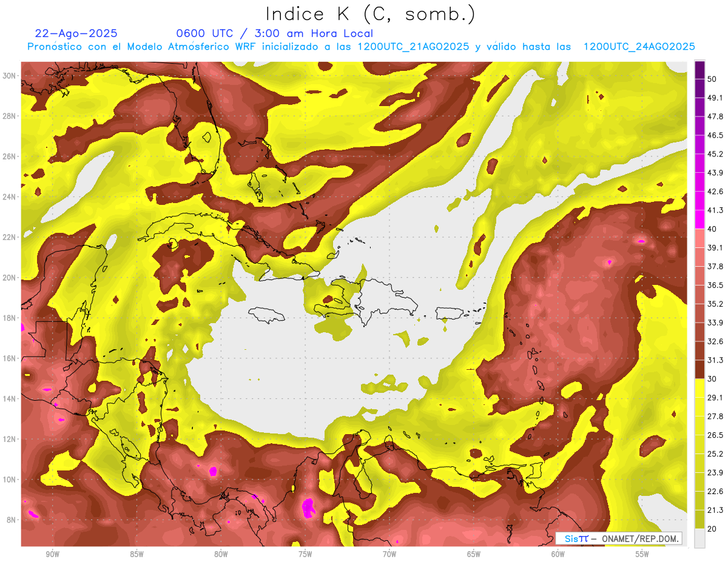The width and height of the screenshot is (728, 562).
Task: Click the '25.2' value on the color scale
Action: 715,454
